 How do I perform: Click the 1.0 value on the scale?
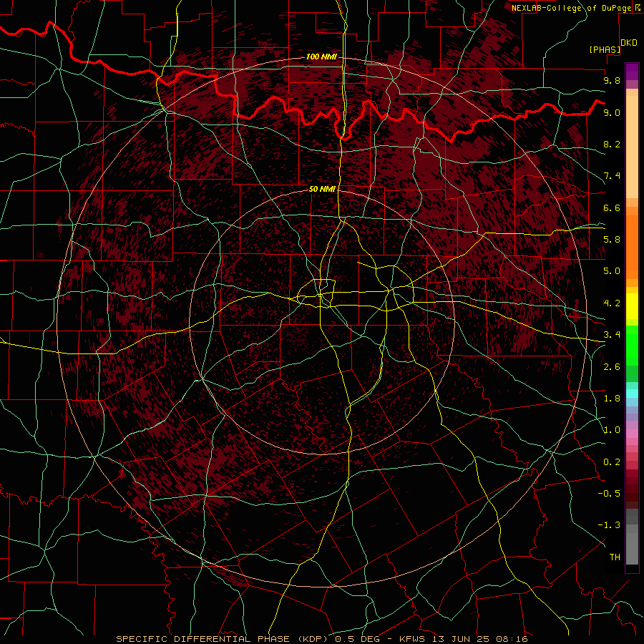click(x=612, y=430)
